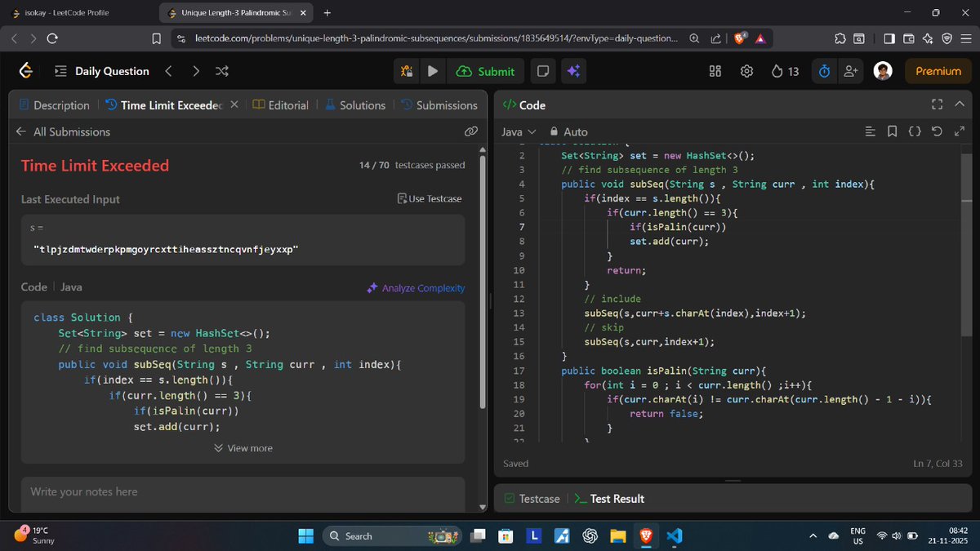The image size is (980, 551).
Task: Click the Analyze Complexity link
Action: (x=417, y=287)
